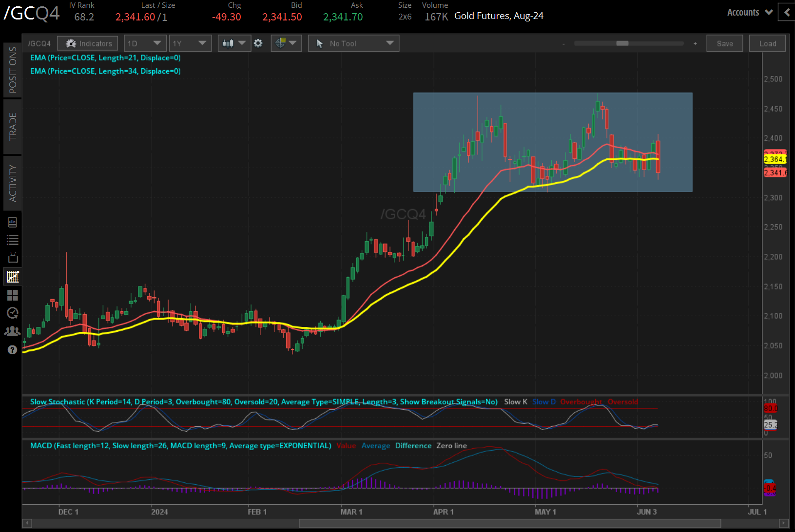
Task: Open the live TV icon in sidebar
Action: (x=13, y=258)
